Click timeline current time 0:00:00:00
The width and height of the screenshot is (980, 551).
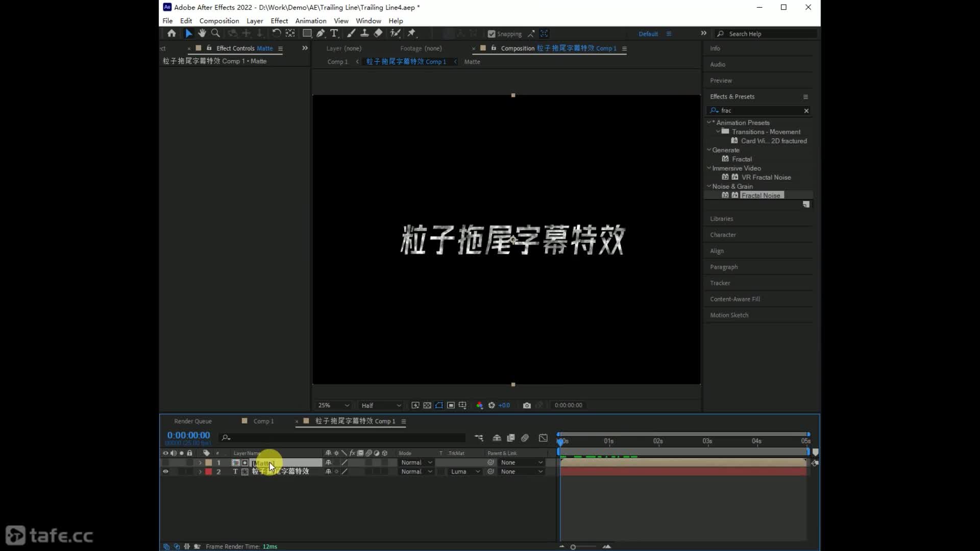(188, 435)
